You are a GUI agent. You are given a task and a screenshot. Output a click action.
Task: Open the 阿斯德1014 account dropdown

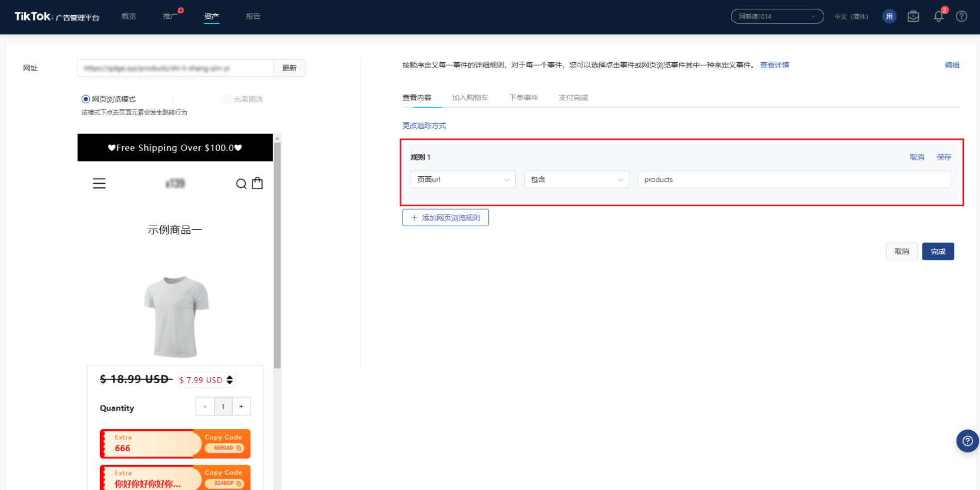coord(777,16)
